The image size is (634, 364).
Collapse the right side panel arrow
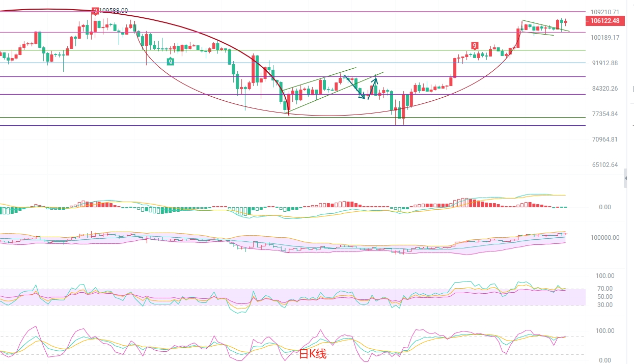click(626, 179)
